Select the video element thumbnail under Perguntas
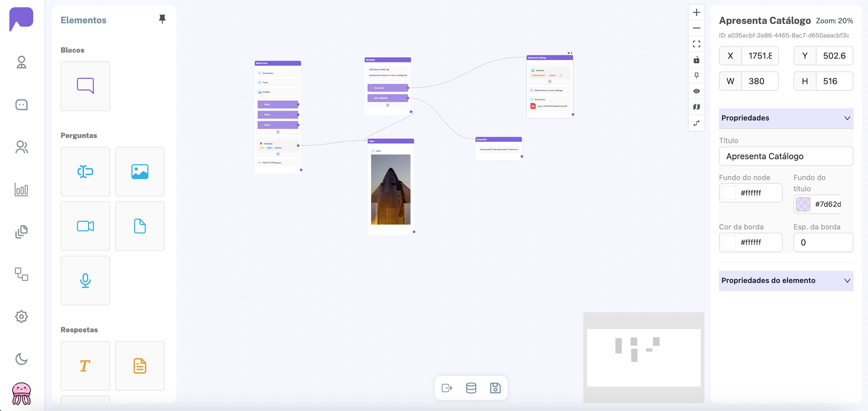868x411 pixels. [x=85, y=226]
